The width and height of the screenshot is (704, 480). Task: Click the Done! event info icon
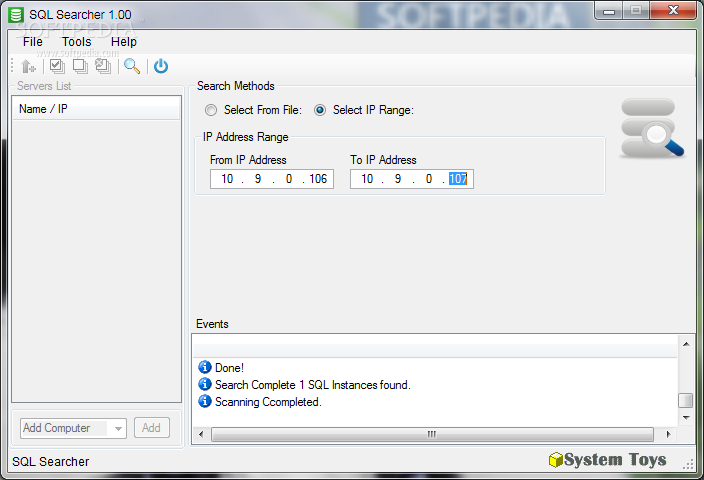pyautogui.click(x=205, y=367)
